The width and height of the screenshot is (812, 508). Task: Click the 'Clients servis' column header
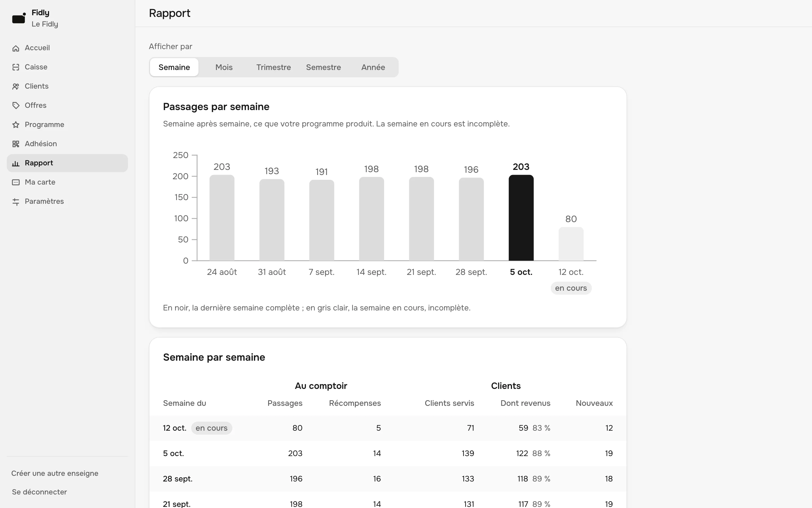[449, 403]
